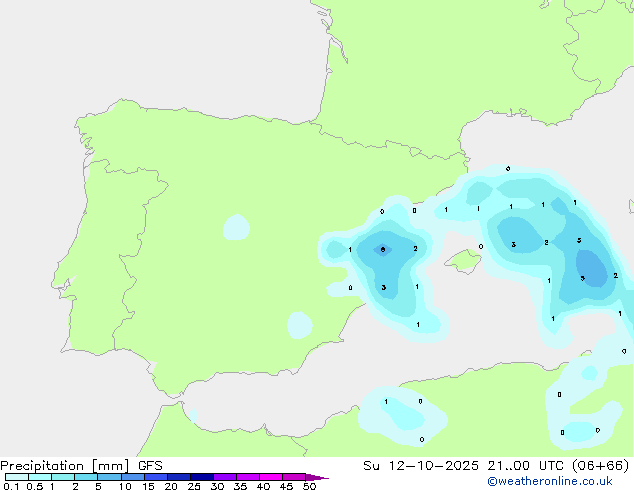
Task: Click Mallorca island on the map
Action: tap(463, 261)
